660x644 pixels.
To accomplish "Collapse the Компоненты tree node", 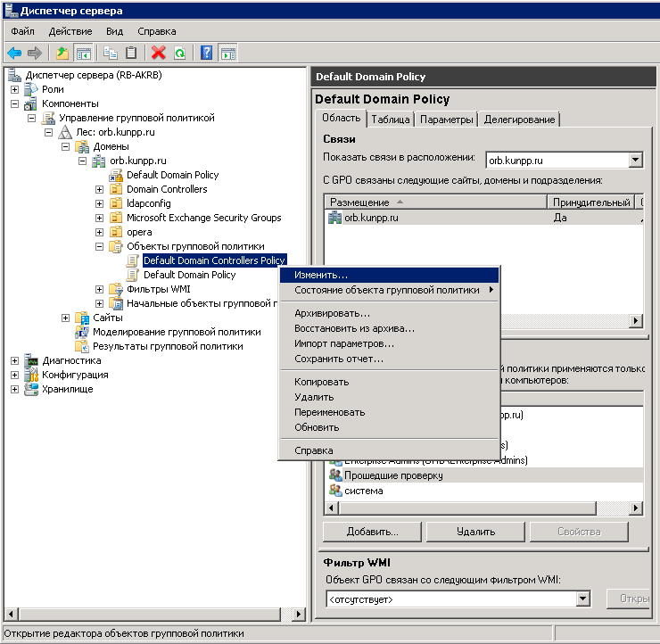I will (x=14, y=103).
